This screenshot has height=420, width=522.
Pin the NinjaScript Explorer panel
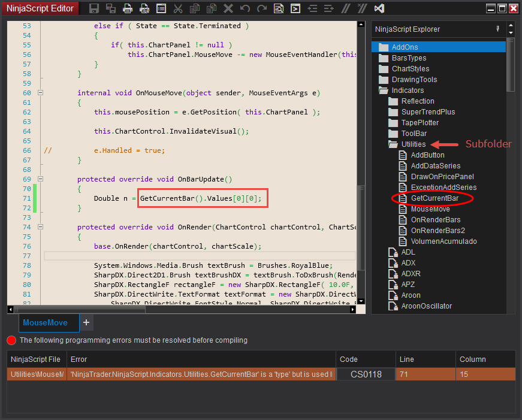pyautogui.click(x=497, y=29)
